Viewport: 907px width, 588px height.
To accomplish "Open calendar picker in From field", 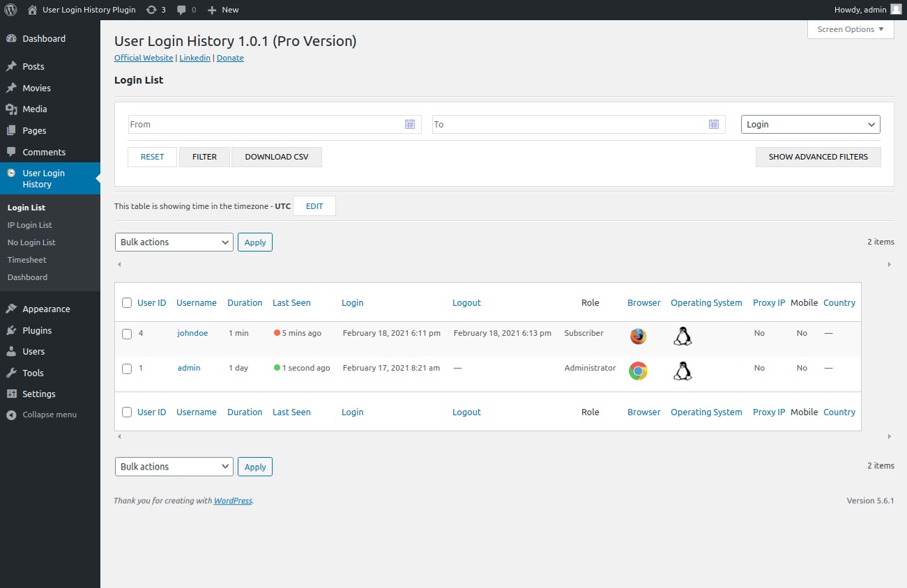I will (410, 124).
